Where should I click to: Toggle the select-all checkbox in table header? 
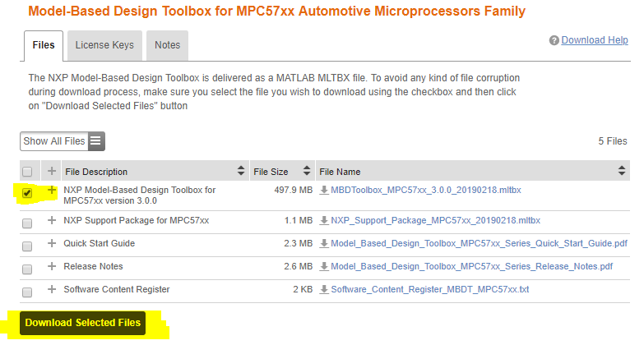pos(28,172)
